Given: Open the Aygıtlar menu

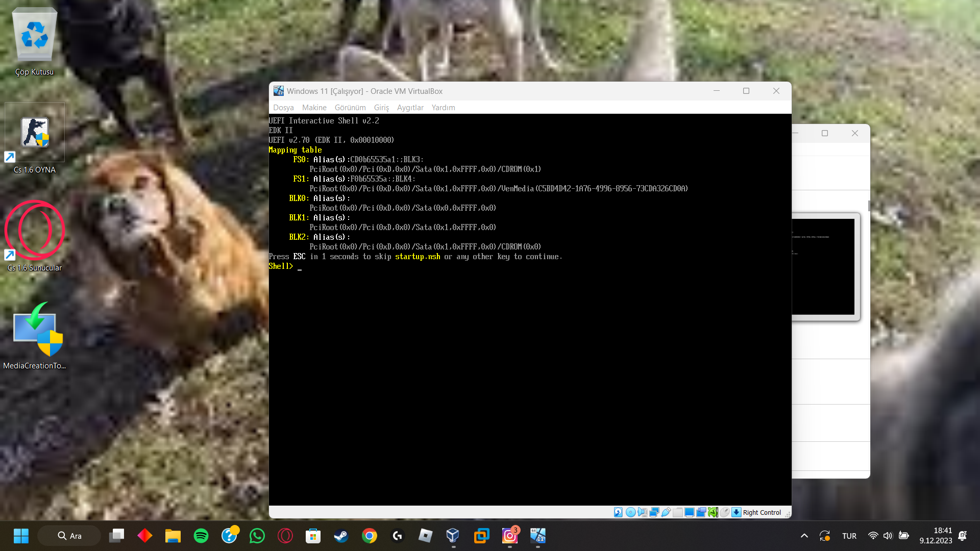Looking at the screenshot, I should pyautogui.click(x=410, y=108).
